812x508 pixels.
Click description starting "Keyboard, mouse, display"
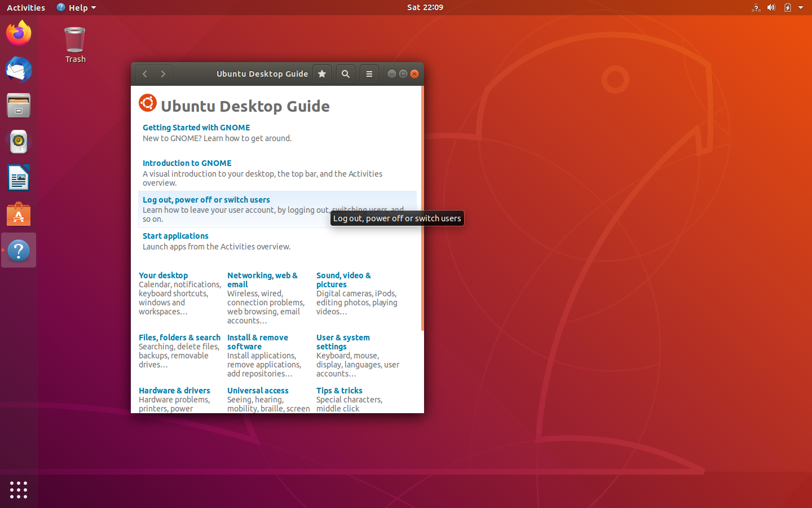point(358,365)
